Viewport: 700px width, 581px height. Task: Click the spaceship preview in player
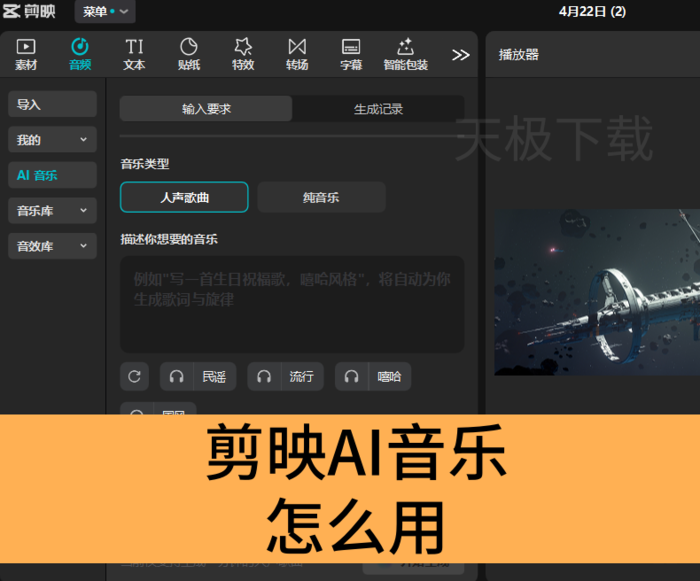(x=597, y=293)
